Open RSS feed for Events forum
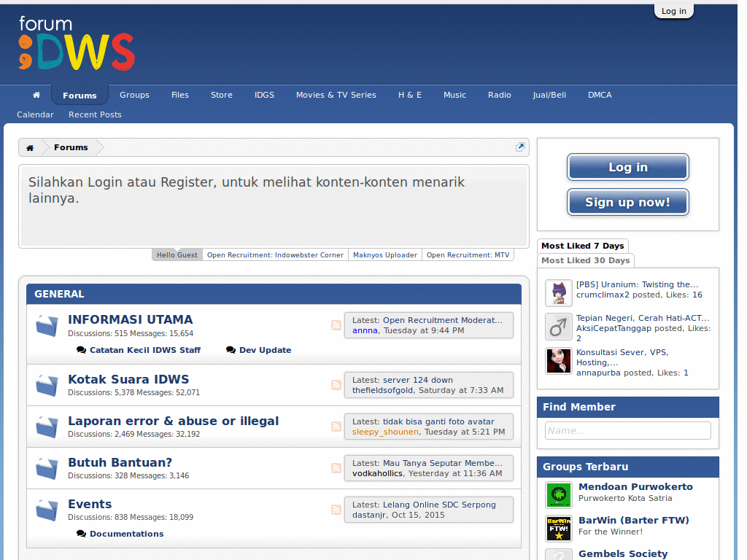This screenshot has width=747, height=560. click(x=336, y=509)
